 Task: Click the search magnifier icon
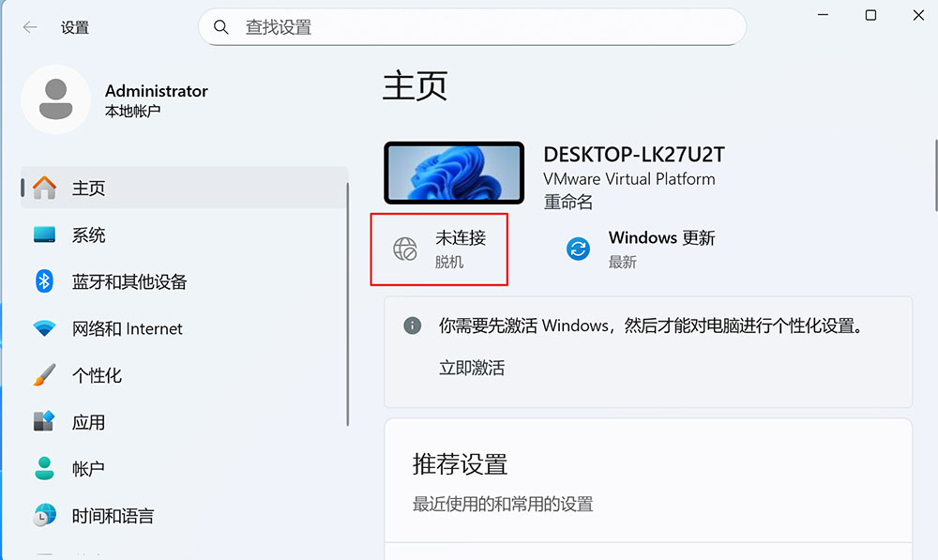coord(220,27)
